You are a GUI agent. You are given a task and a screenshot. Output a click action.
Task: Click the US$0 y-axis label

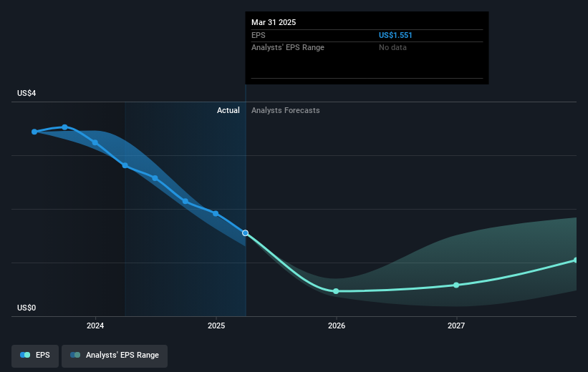pyautogui.click(x=26, y=308)
